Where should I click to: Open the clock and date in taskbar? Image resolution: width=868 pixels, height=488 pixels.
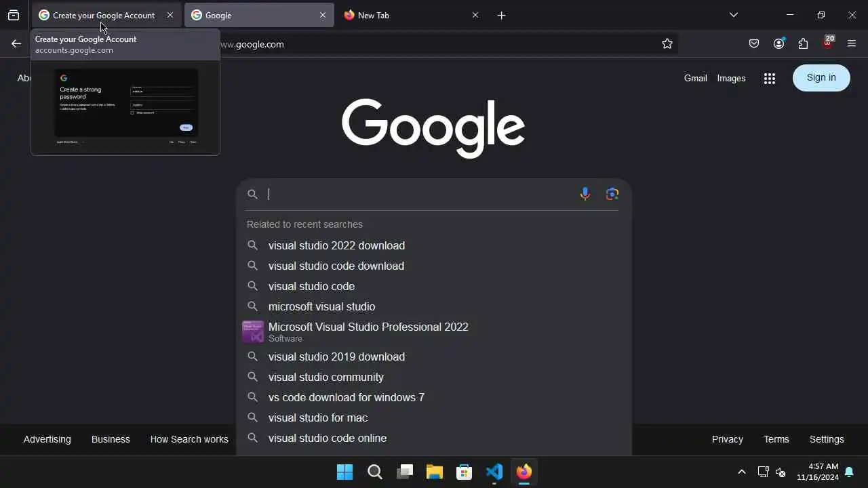pos(818,472)
